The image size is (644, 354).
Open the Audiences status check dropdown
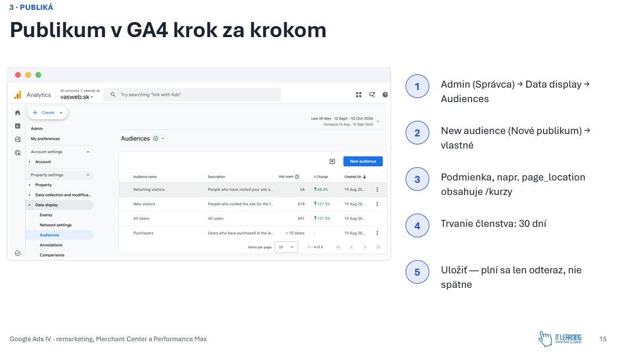pos(158,139)
